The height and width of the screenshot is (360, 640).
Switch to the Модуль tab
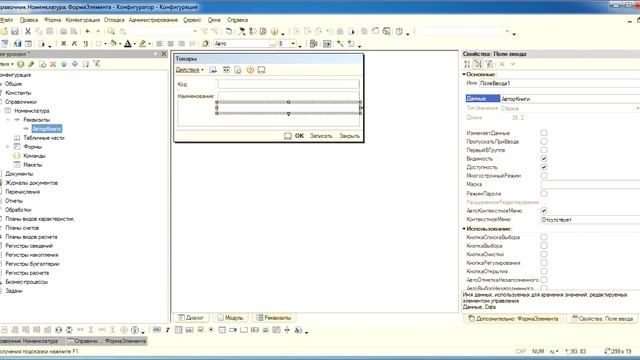click(231, 318)
